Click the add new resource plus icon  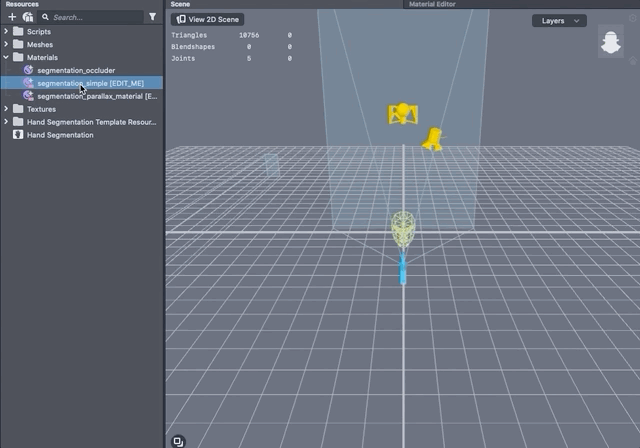[12, 17]
